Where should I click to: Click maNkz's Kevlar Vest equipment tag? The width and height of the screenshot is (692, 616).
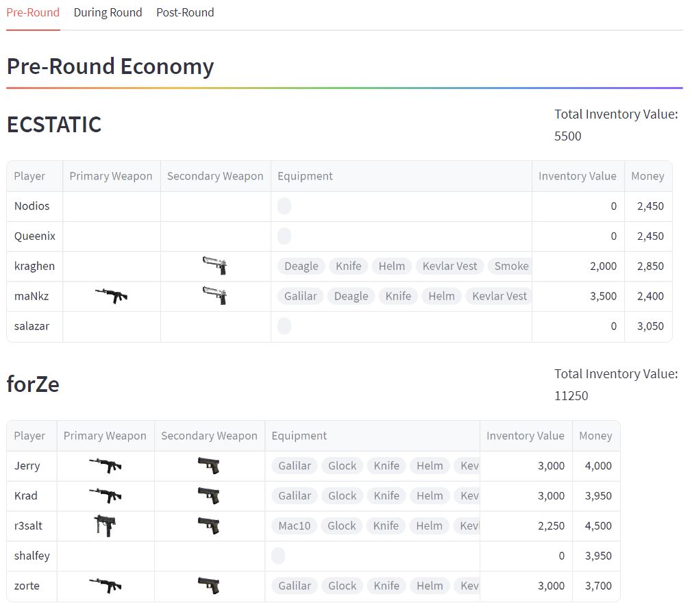tap(499, 296)
